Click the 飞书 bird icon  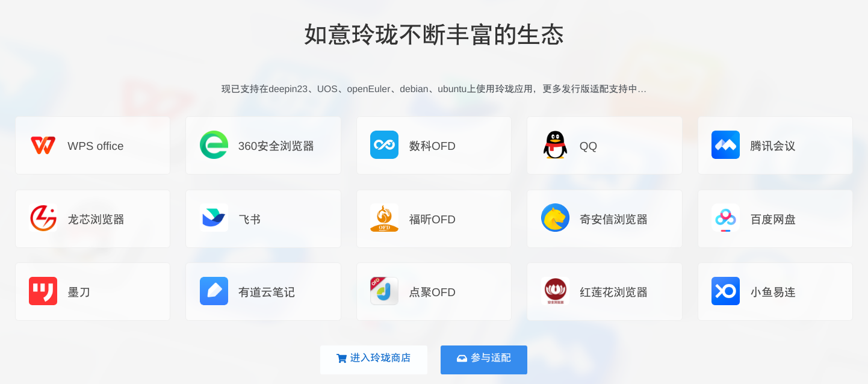click(214, 218)
